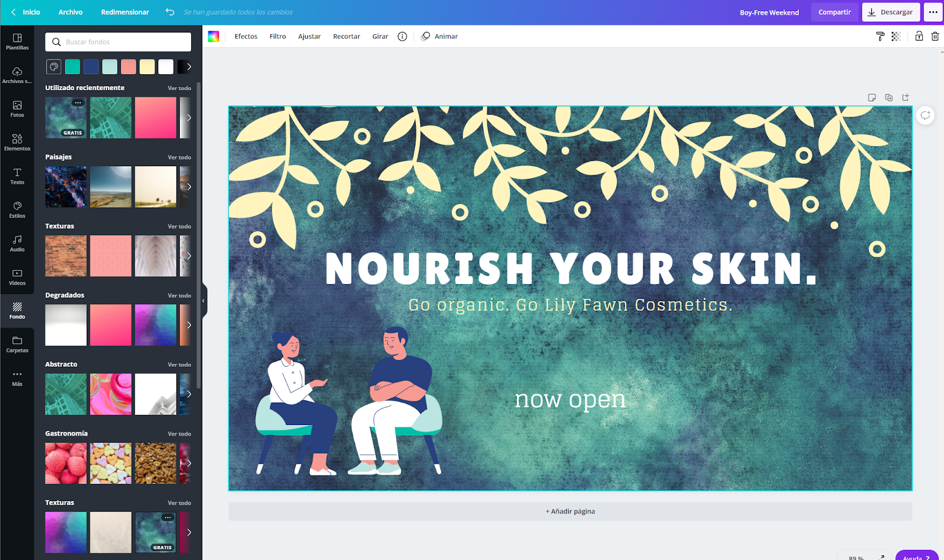This screenshot has height=560, width=944.
Task: Show more Abstracto backgrounds arrow
Action: tap(189, 394)
